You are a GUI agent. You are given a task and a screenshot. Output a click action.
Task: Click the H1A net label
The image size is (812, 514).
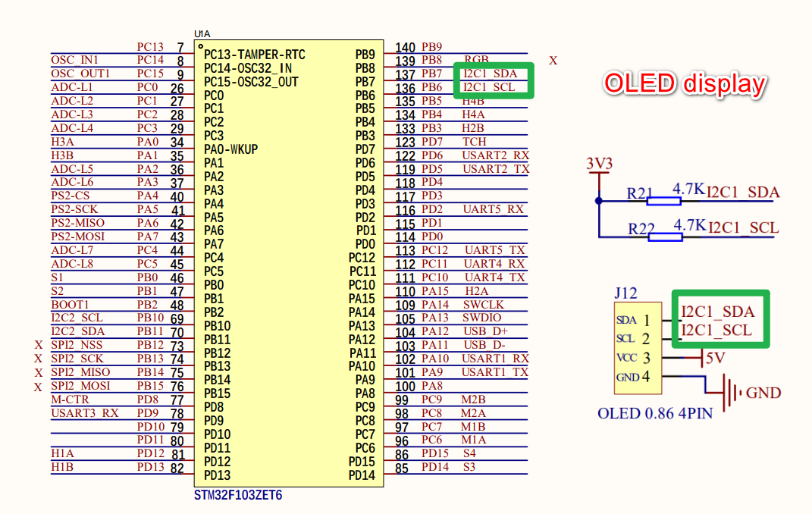[62, 453]
